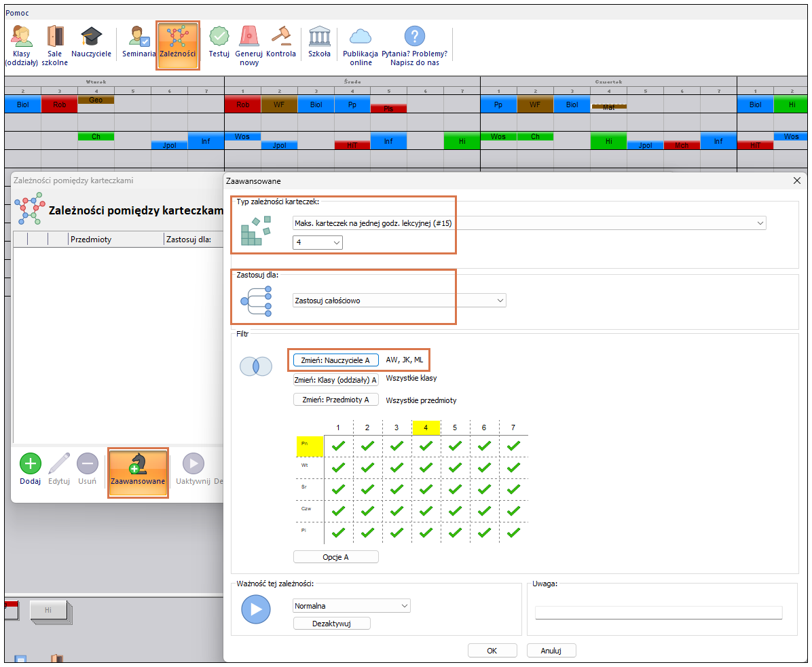812x667 pixels.
Task: Click the Zaawansowane button in dependencies panel
Action: (138, 472)
